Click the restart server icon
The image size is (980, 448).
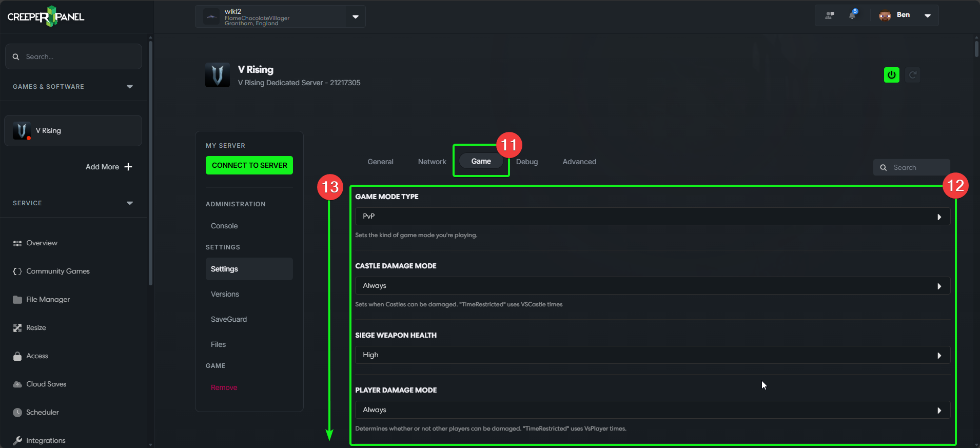(x=913, y=75)
